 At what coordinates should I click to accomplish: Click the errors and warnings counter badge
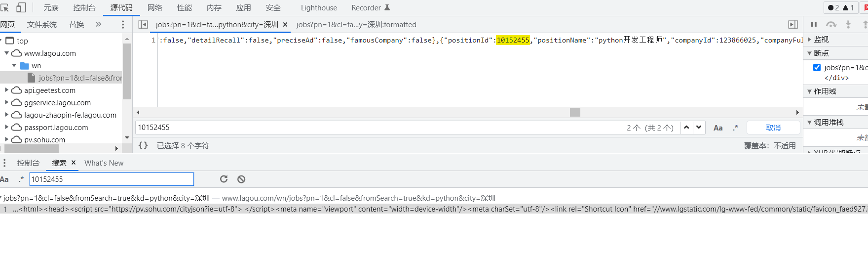pyautogui.click(x=841, y=7)
